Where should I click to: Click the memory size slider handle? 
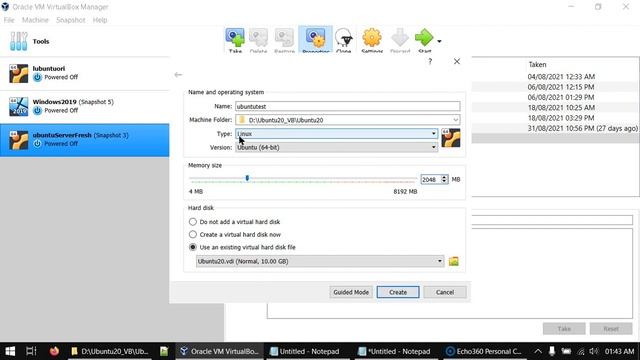(x=247, y=178)
